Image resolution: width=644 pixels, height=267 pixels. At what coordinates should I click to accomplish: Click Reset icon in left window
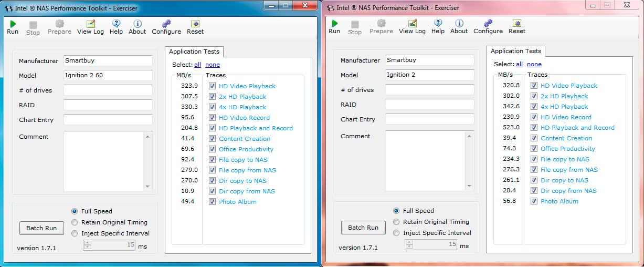coord(195,24)
